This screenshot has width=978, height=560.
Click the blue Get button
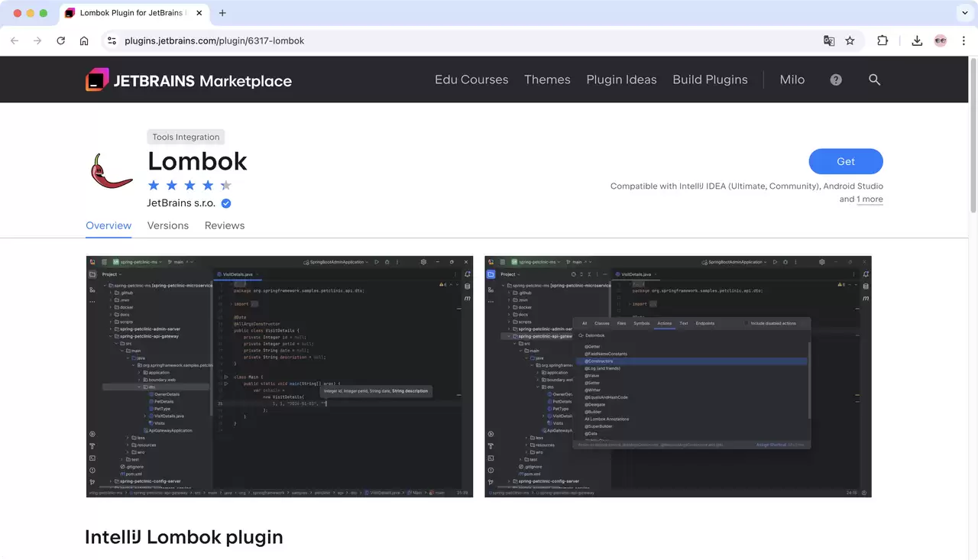coord(846,161)
